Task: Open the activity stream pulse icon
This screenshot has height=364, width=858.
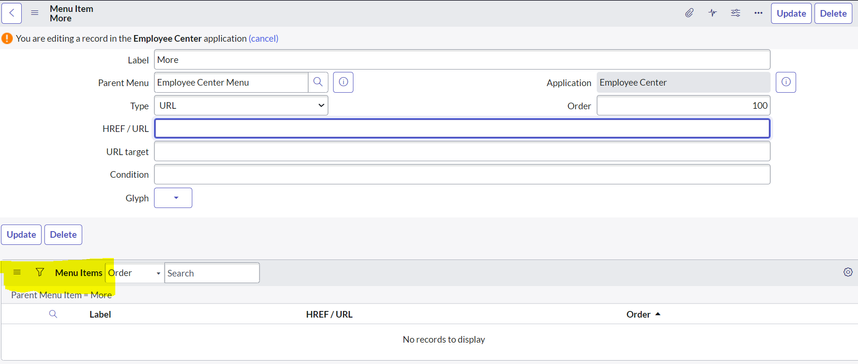Action: click(712, 13)
